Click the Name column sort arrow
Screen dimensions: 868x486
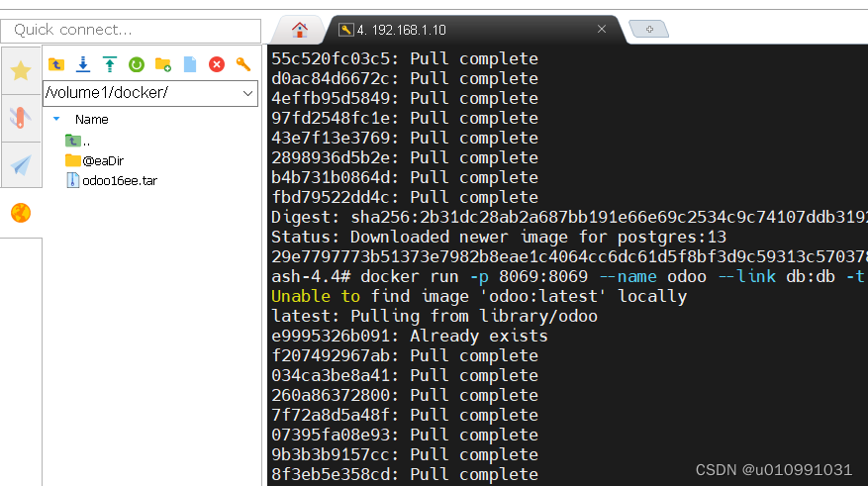[56, 119]
